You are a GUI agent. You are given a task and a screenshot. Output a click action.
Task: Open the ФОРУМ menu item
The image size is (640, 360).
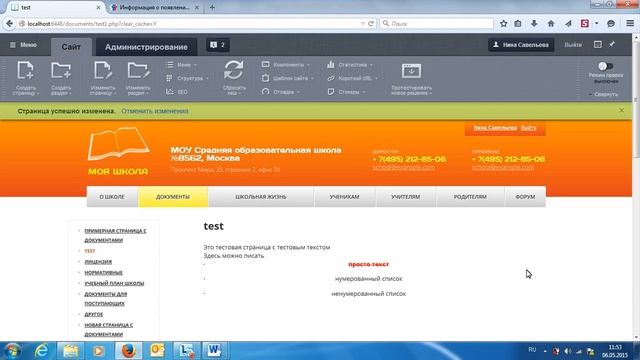pyautogui.click(x=525, y=197)
